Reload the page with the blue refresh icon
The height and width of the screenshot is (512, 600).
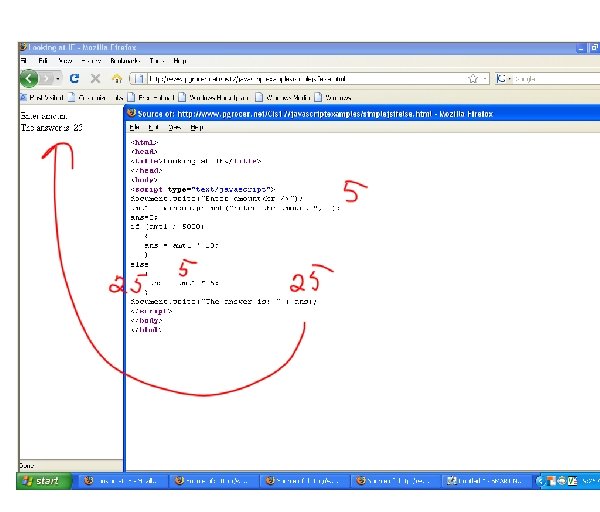[74, 78]
